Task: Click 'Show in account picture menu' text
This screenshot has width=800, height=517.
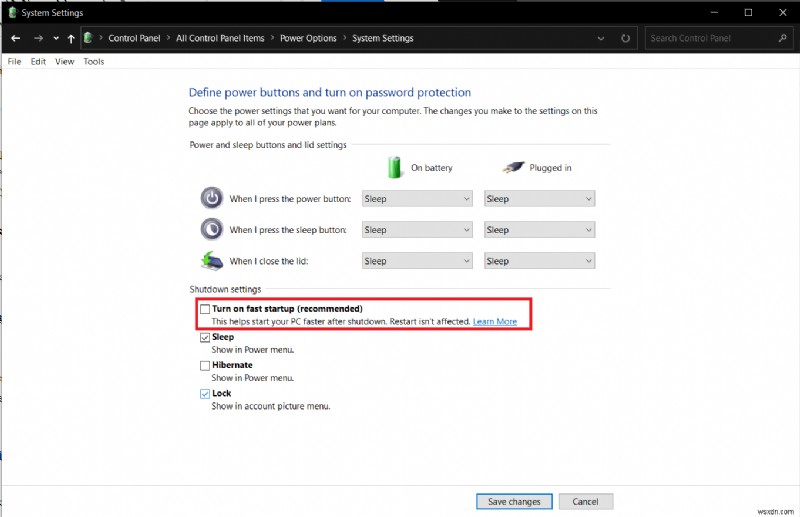Action: (x=271, y=406)
